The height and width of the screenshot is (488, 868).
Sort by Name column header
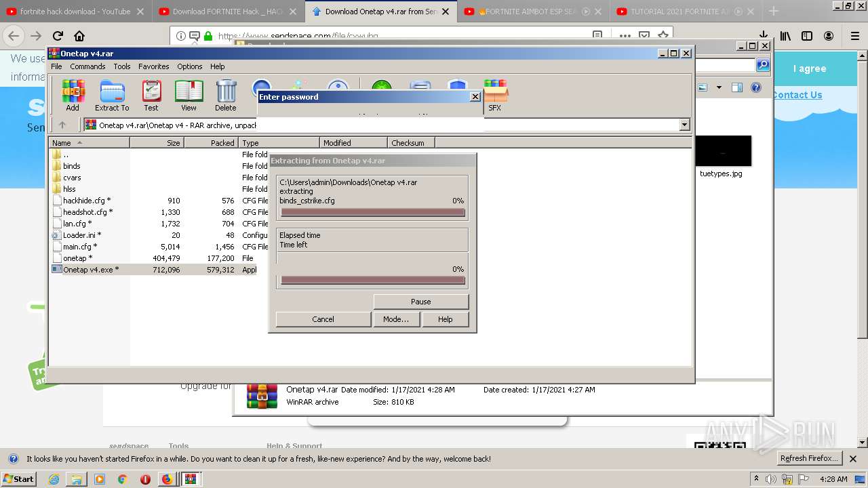(x=89, y=143)
